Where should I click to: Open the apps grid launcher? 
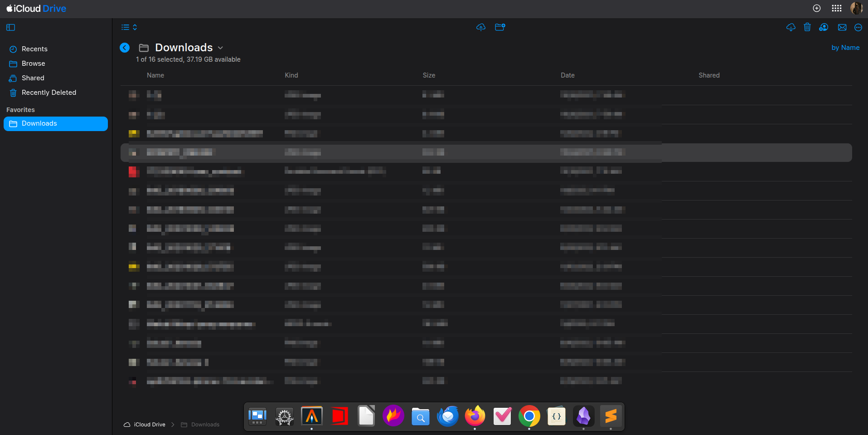click(x=836, y=8)
